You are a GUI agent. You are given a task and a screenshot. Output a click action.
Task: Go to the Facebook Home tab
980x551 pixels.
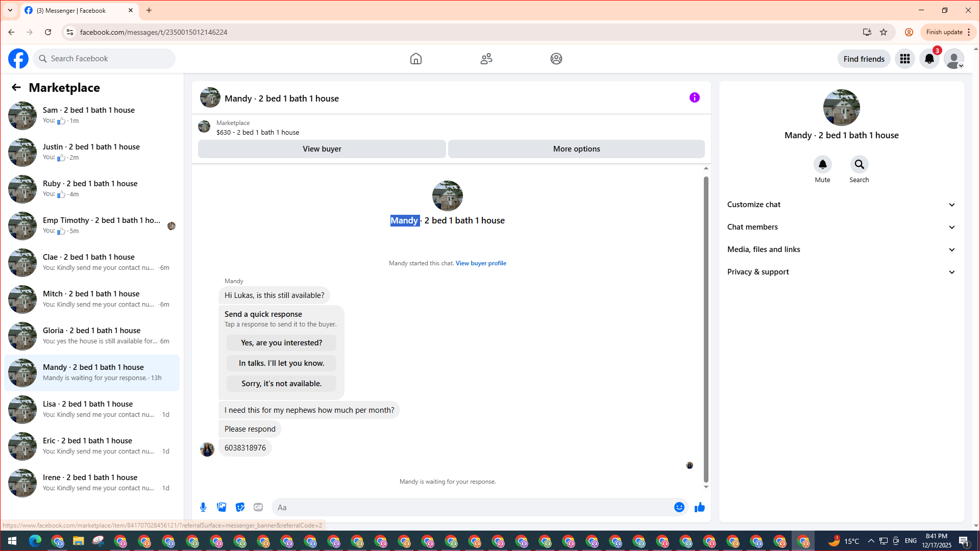tap(415, 59)
